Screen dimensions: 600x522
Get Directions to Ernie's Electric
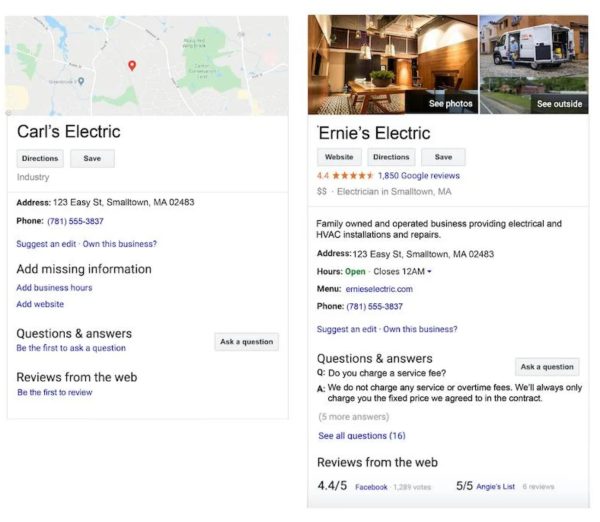[391, 157]
